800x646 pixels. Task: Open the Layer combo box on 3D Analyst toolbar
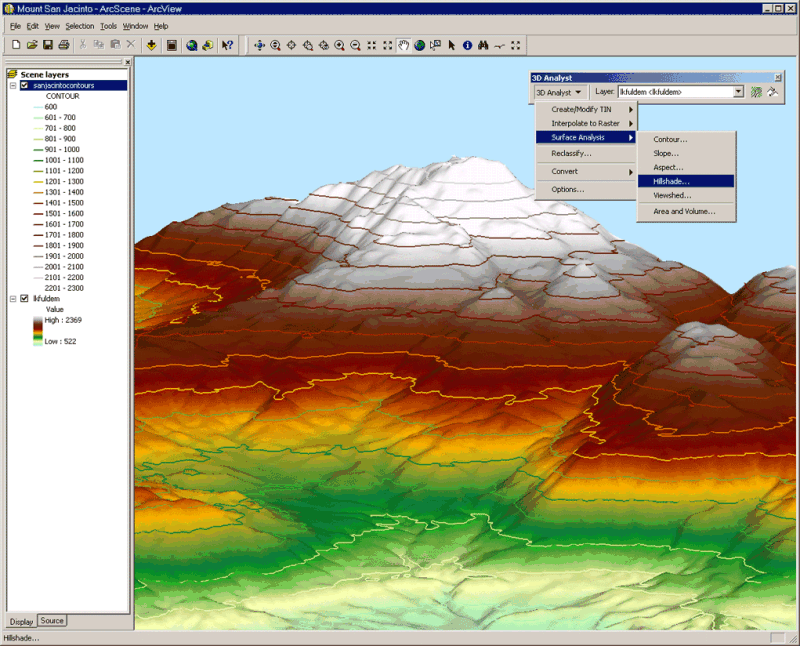pos(736,91)
